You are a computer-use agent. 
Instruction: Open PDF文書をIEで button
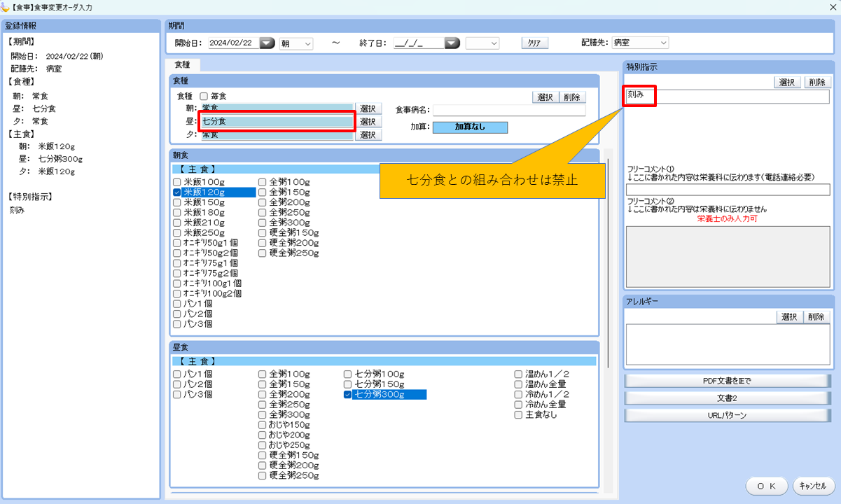tap(727, 381)
